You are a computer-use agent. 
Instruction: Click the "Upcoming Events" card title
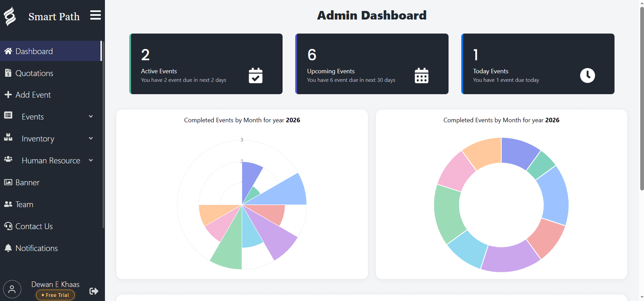(331, 71)
